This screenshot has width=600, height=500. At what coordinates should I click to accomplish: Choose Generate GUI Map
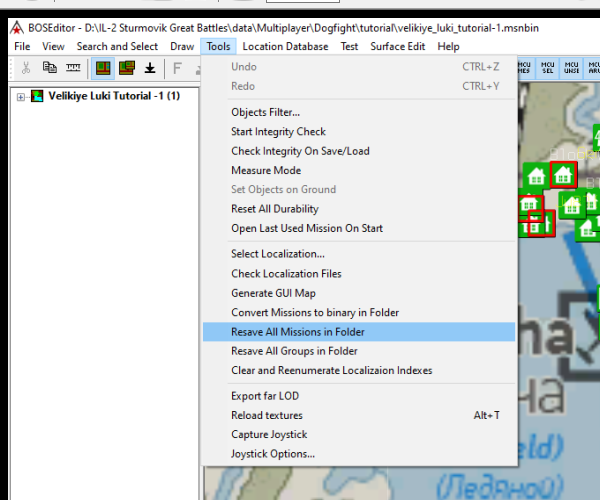pos(359,293)
